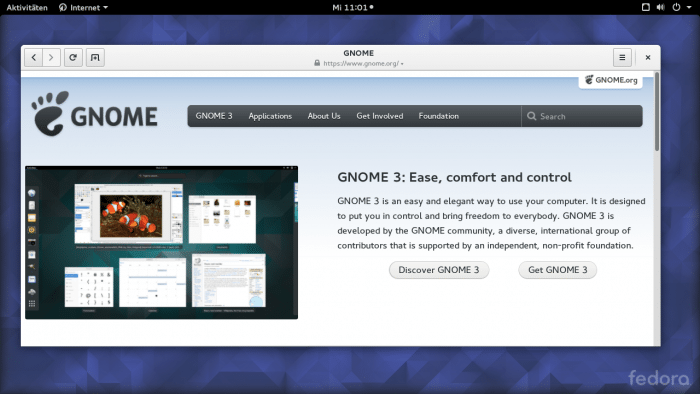Click the lock icon by the URL

click(x=317, y=63)
